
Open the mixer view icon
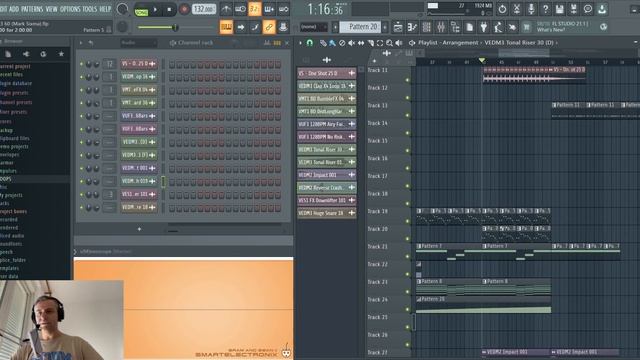441,27
